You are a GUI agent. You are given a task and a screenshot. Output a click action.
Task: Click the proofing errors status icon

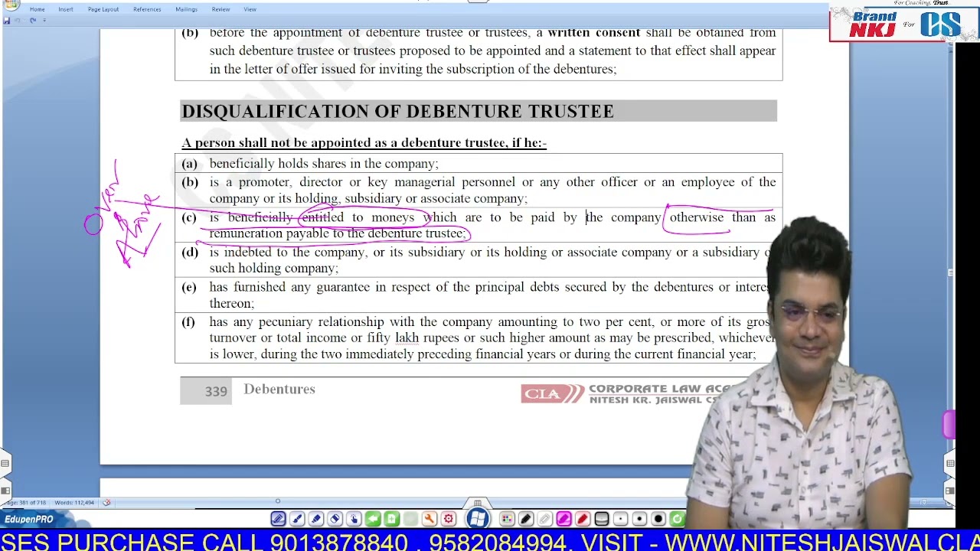(x=106, y=503)
